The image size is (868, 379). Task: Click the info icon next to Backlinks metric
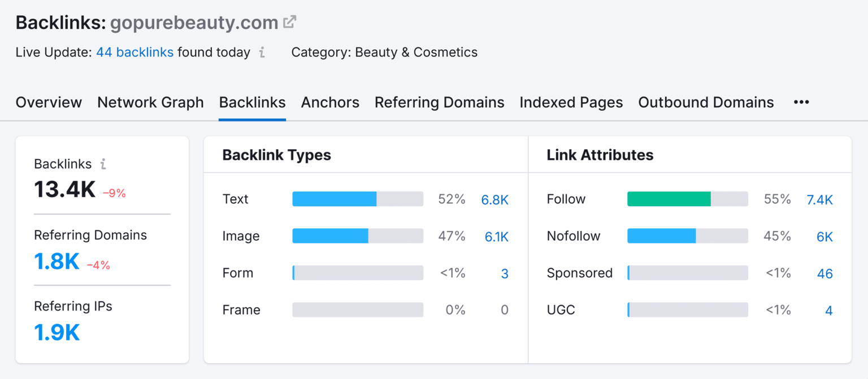point(103,164)
